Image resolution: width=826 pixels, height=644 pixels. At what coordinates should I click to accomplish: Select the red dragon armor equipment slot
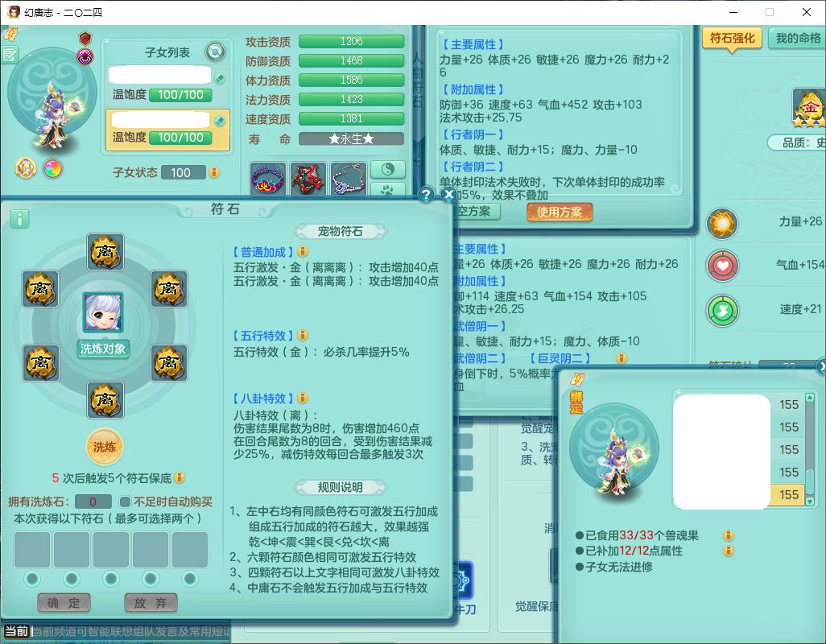click(x=308, y=180)
